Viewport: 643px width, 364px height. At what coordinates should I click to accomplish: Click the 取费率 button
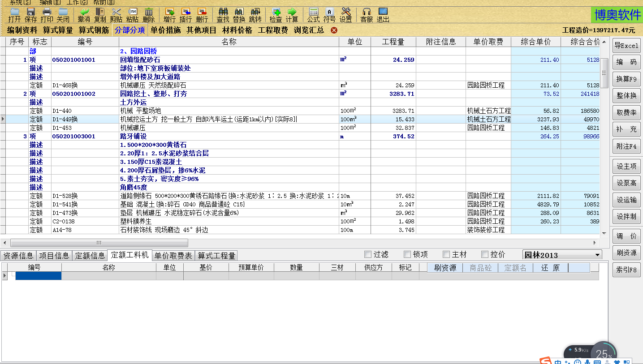coord(626,113)
